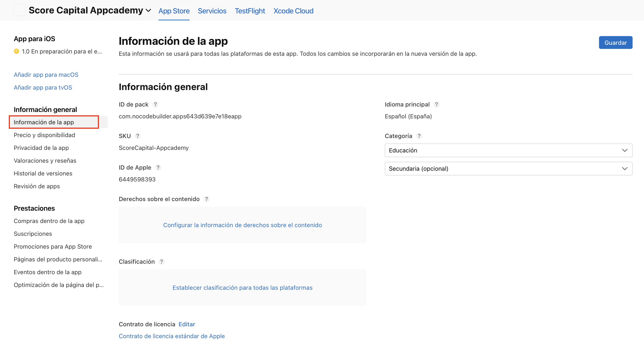Go to the TestFlight tab
This screenshot has height=356, width=644.
coord(250,11)
